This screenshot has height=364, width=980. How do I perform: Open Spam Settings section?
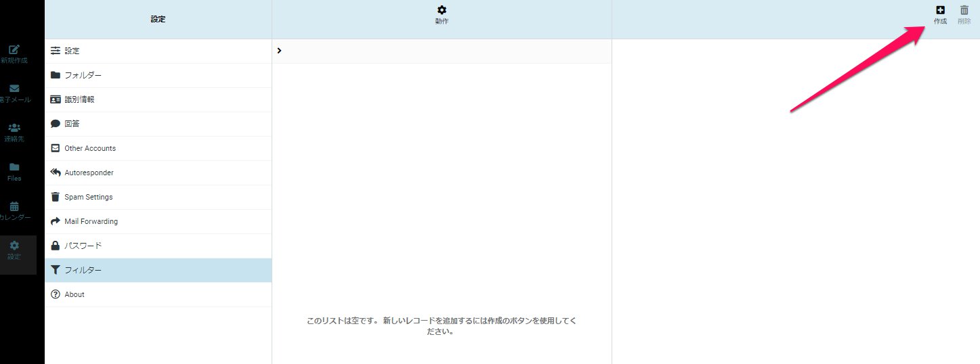point(158,197)
